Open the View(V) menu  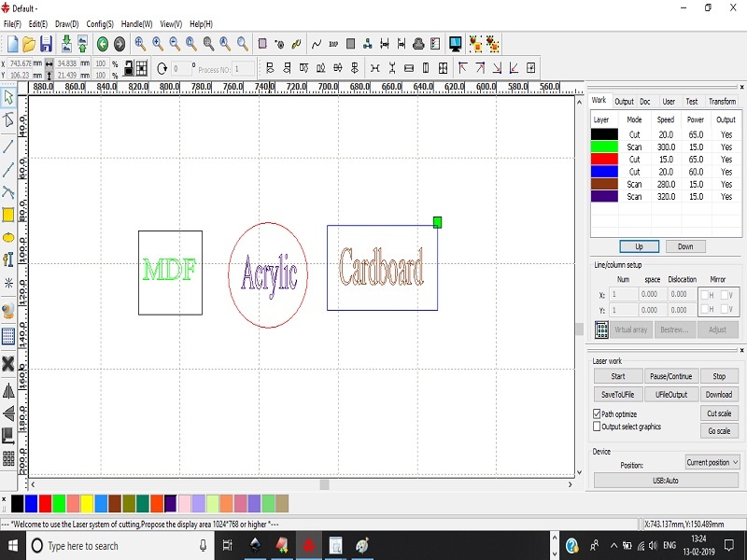[171, 24]
